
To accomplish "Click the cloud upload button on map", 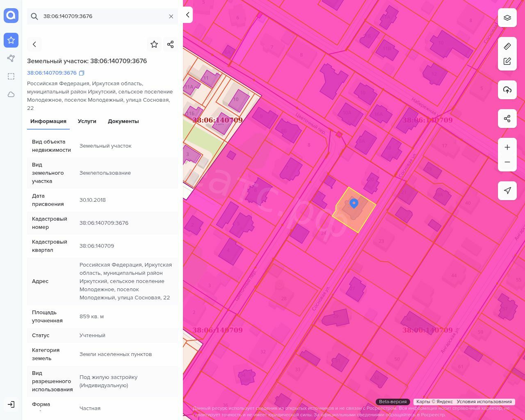I will point(507,90).
